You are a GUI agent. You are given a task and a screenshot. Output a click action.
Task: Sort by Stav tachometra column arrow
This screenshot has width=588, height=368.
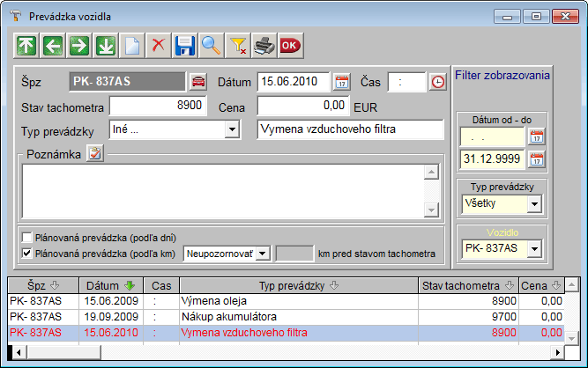pyautogui.click(x=510, y=285)
